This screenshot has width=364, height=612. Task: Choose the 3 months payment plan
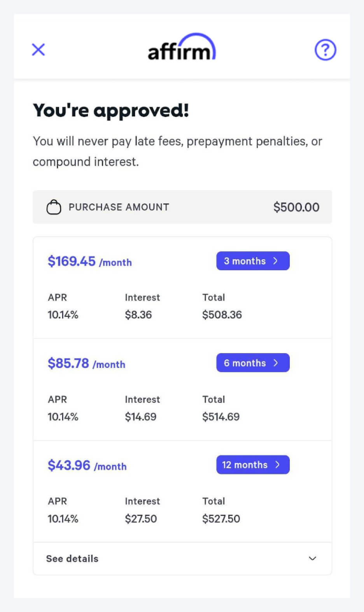coord(253,261)
